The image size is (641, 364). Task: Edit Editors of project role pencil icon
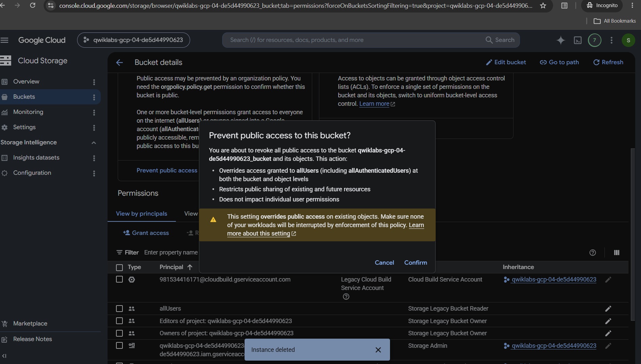608,321
